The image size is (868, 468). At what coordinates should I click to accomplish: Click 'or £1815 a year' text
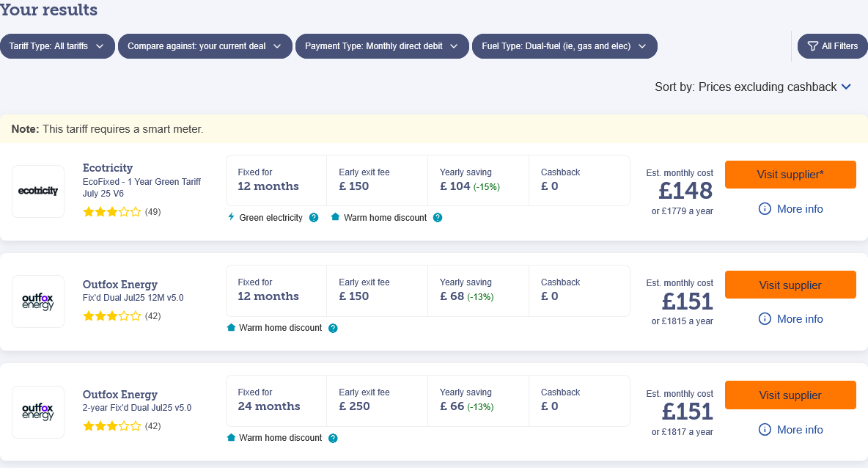682,321
